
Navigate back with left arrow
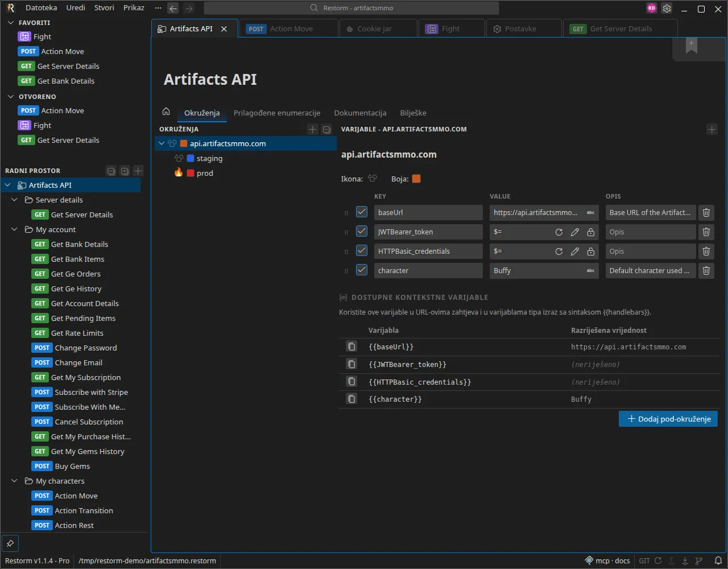pos(173,9)
